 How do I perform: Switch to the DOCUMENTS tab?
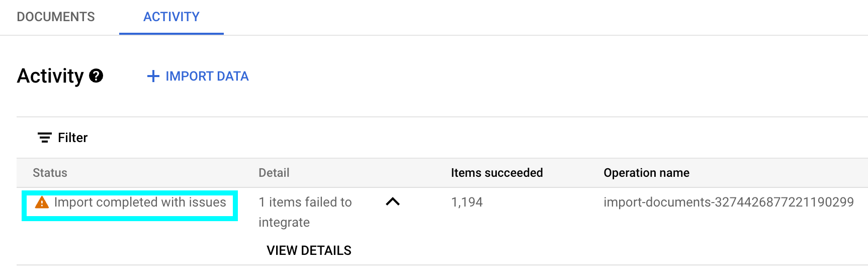[x=56, y=17]
